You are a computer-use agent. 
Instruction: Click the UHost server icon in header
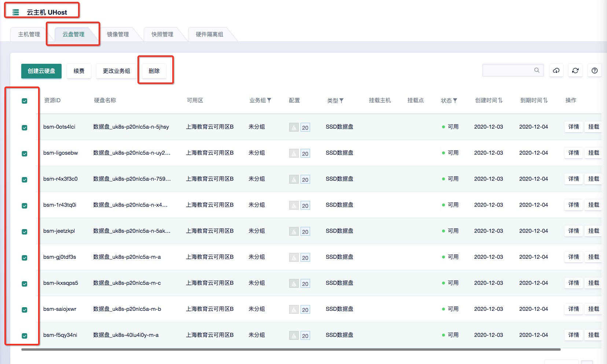click(16, 12)
